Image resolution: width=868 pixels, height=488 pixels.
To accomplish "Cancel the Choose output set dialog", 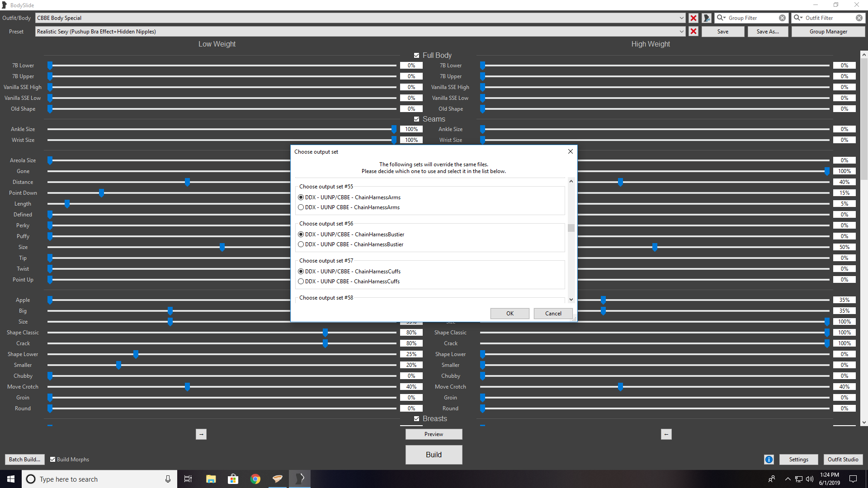I will (553, 314).
